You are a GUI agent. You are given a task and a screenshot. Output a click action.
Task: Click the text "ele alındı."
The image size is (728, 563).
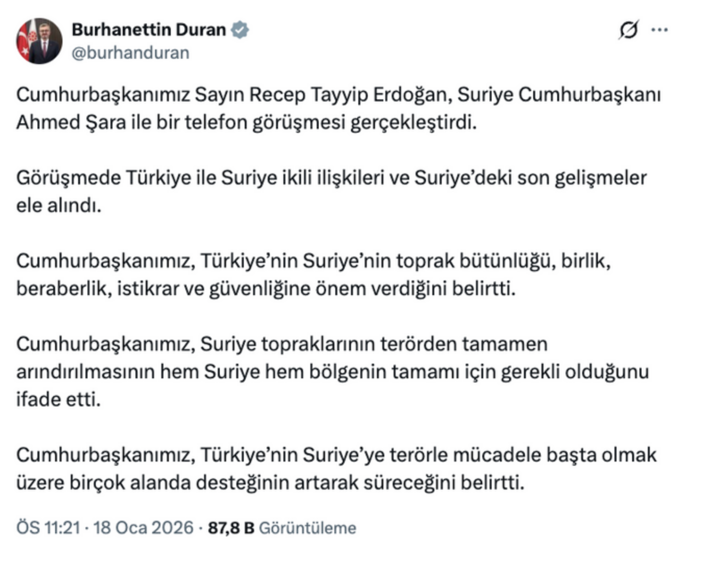59,206
